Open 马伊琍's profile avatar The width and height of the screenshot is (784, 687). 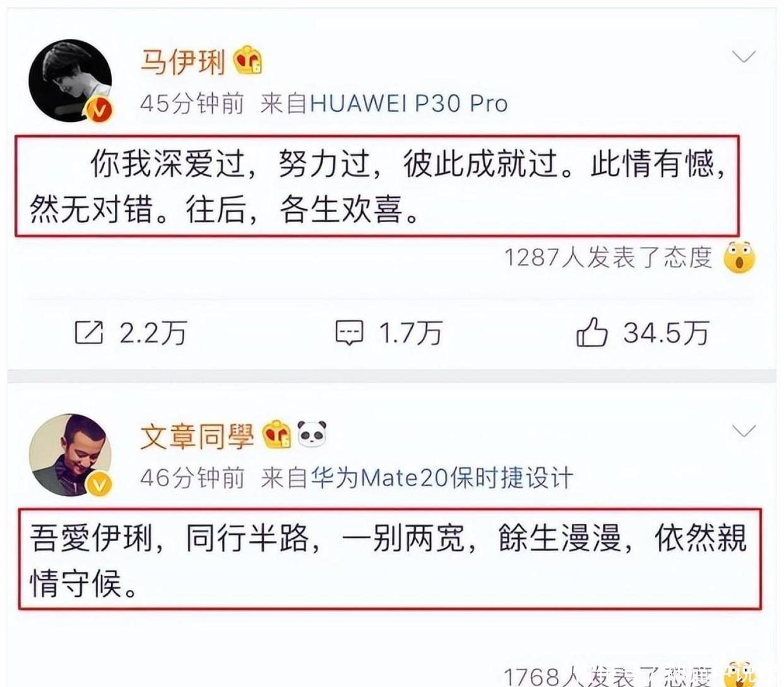click(70, 81)
